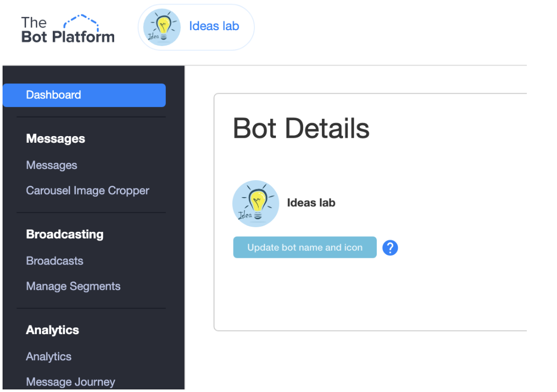Click the Update bot name and icon button
This screenshot has width=557, height=392.
tap(305, 247)
